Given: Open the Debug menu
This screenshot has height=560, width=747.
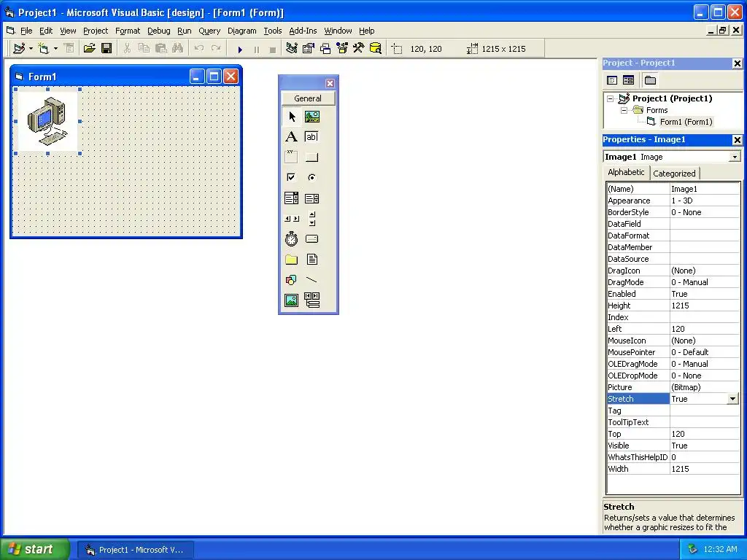Looking at the screenshot, I should click(158, 31).
